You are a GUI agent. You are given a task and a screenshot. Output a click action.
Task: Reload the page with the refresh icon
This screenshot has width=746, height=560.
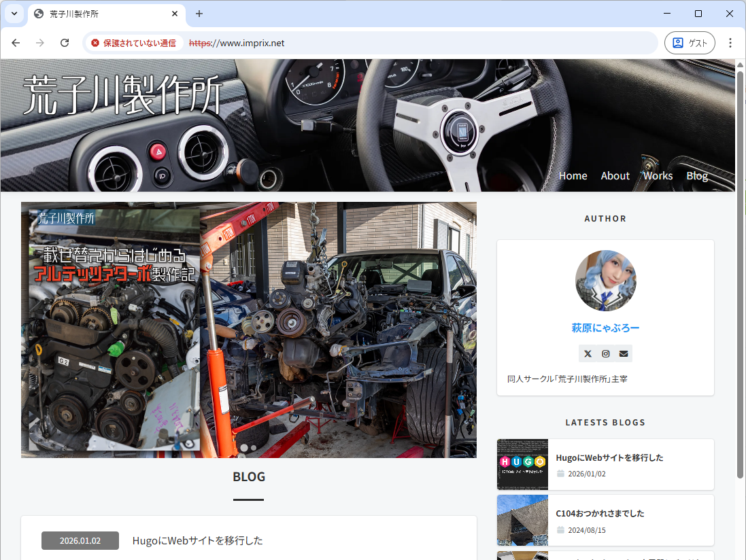65,43
